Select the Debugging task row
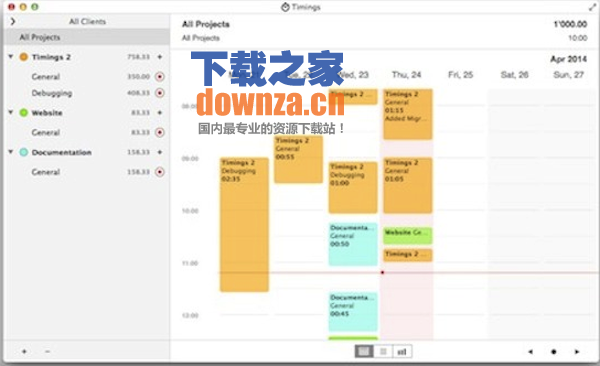Screen dimensions: 600x366 87,93
